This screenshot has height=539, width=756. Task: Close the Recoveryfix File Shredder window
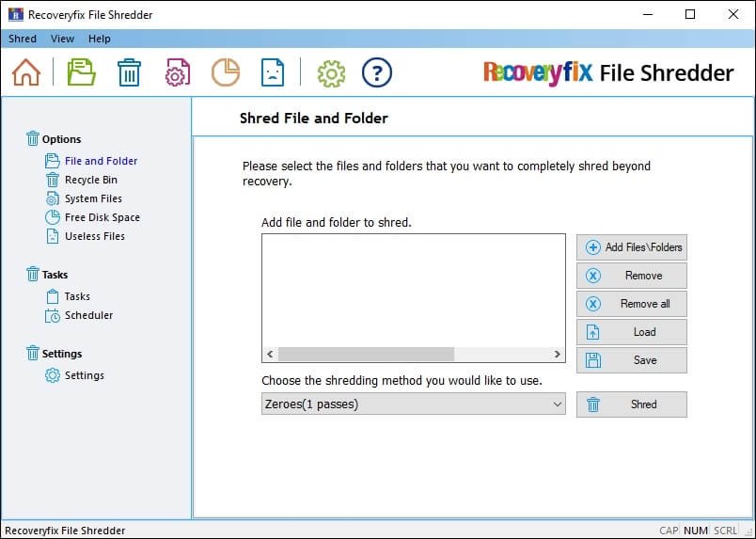(x=732, y=14)
